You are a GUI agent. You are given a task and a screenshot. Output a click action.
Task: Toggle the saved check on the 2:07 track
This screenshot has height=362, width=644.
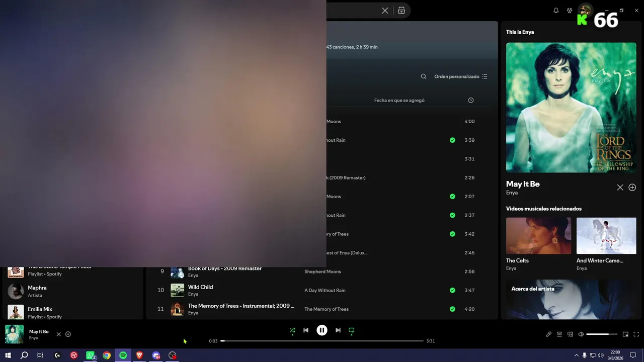tap(452, 197)
